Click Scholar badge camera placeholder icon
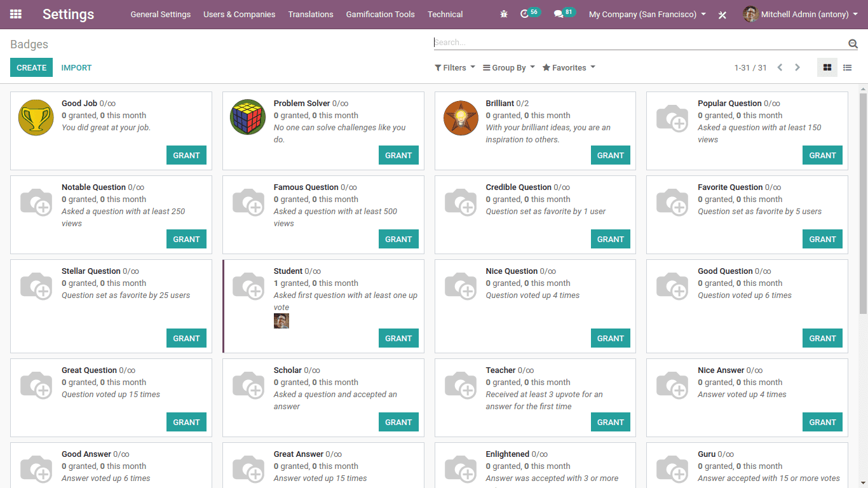The width and height of the screenshot is (868, 488). coord(248,384)
